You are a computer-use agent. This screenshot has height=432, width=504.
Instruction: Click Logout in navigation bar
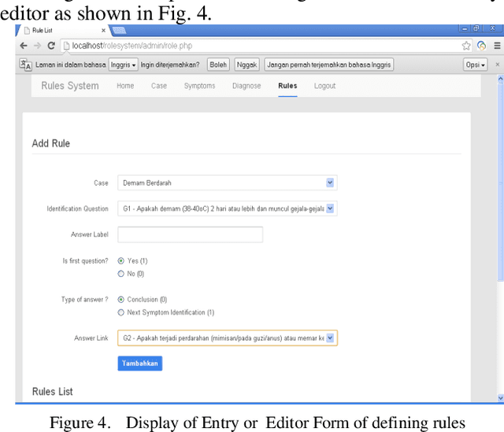click(x=324, y=86)
